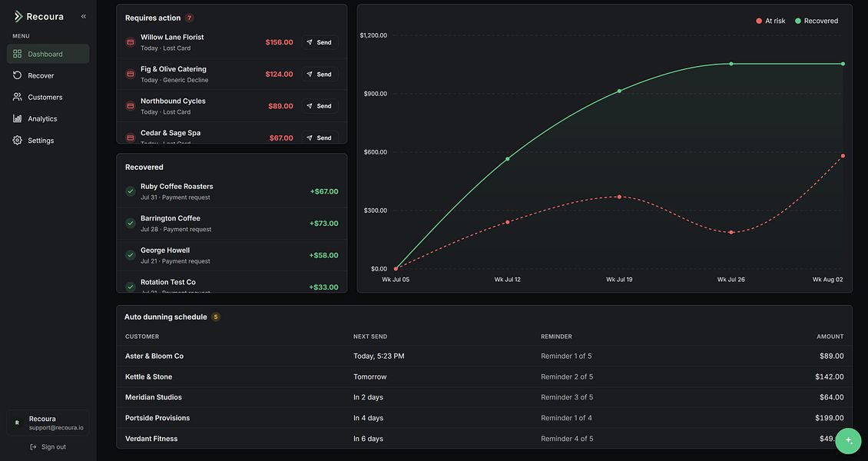
Task: Toggle the At risk legend series
Action: [770, 21]
